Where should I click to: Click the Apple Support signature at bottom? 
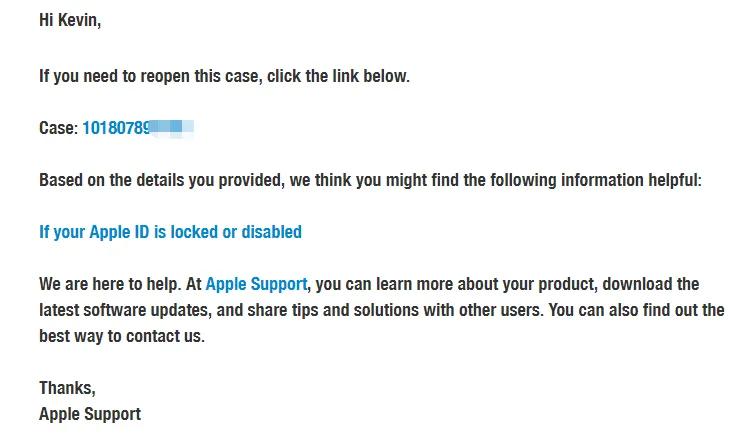90,414
